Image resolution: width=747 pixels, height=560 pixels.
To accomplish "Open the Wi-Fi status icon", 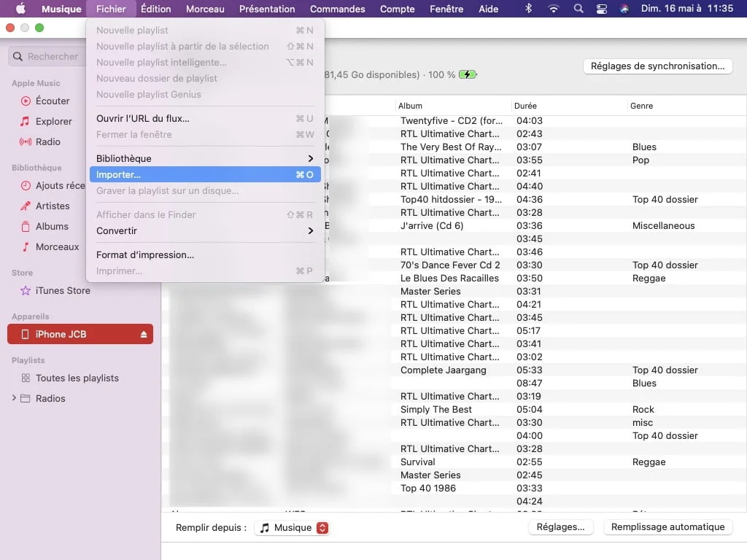I will (553, 9).
